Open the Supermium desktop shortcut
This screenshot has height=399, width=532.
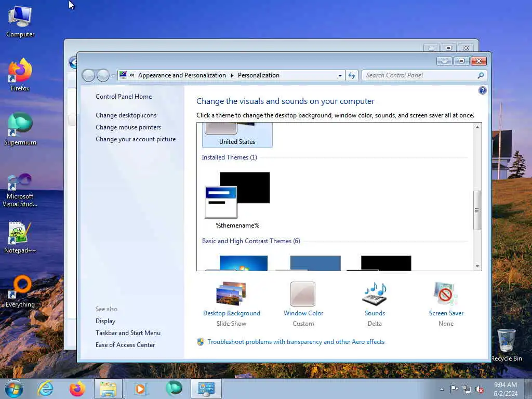(20, 129)
